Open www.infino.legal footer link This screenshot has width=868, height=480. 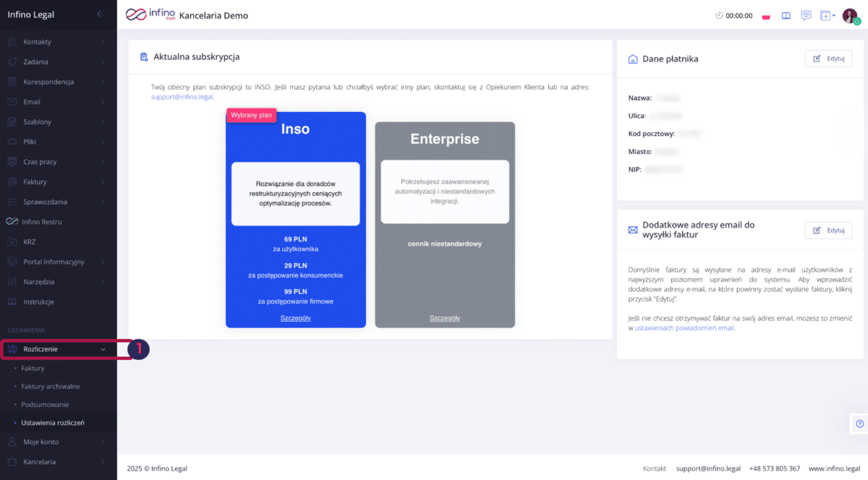(833, 468)
